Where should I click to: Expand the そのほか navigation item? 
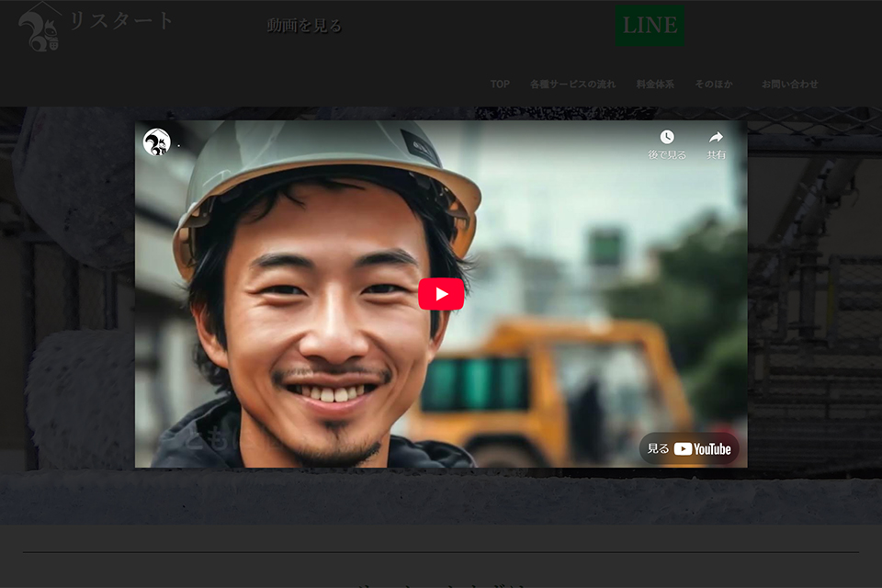point(714,84)
